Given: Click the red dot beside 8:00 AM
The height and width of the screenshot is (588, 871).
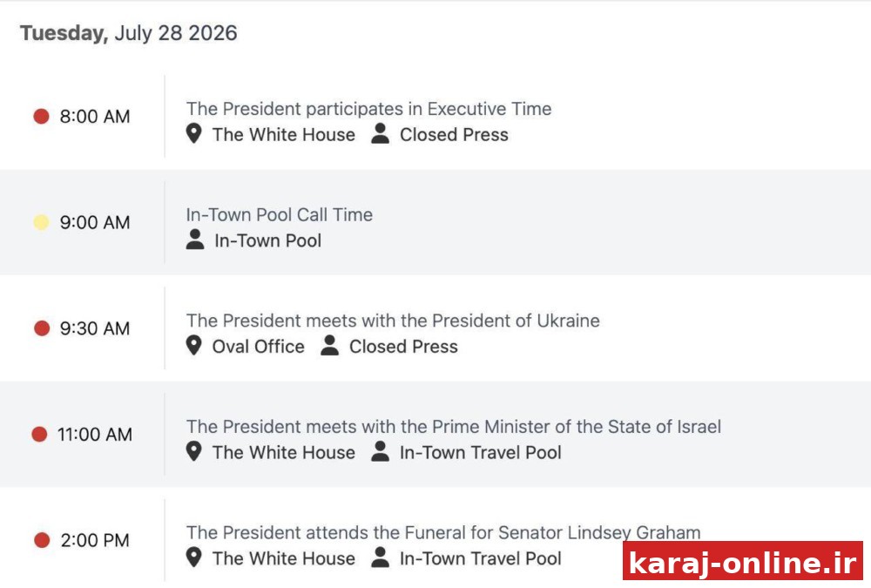Looking at the screenshot, I should click(x=41, y=116).
